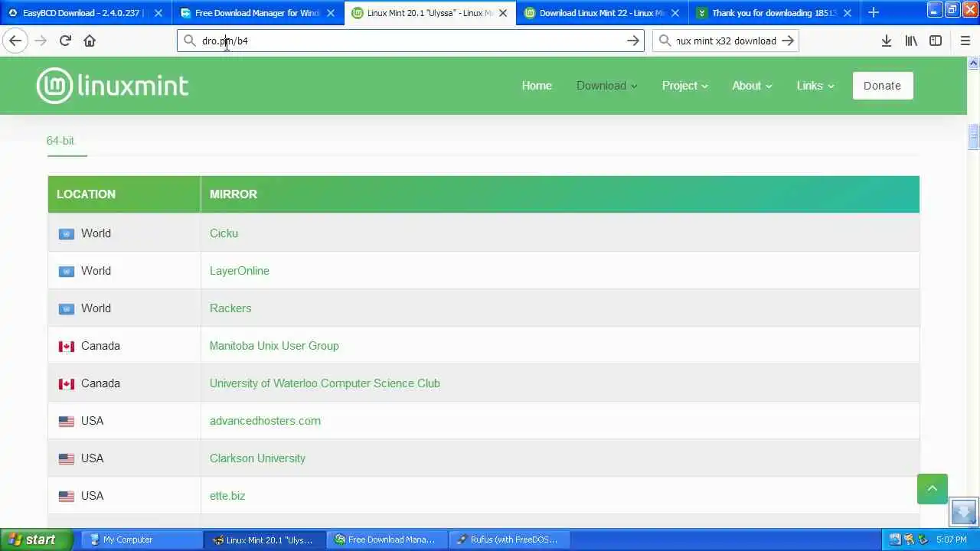Viewport: 980px width, 551px height.
Task: Click the World flag icon beside Cicku
Action: pyautogui.click(x=67, y=233)
